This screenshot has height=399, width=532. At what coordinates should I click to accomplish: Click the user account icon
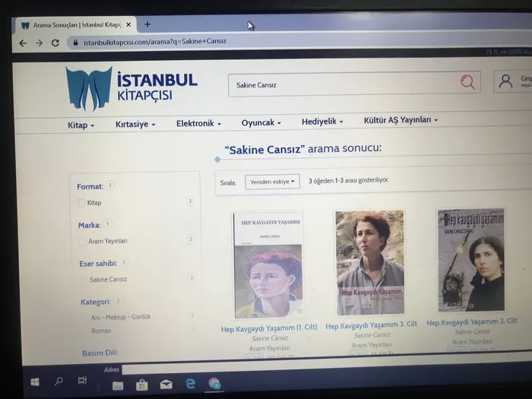(x=505, y=82)
